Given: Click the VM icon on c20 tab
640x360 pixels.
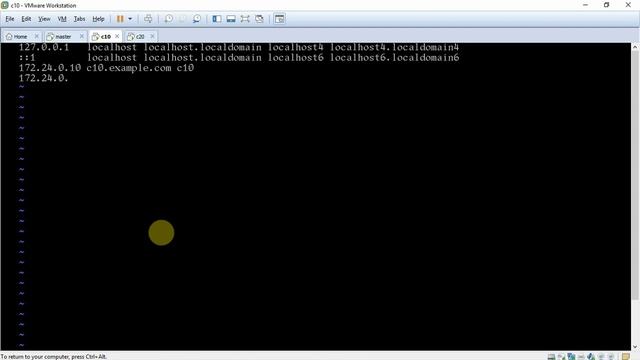Looking at the screenshot, I should (131, 37).
